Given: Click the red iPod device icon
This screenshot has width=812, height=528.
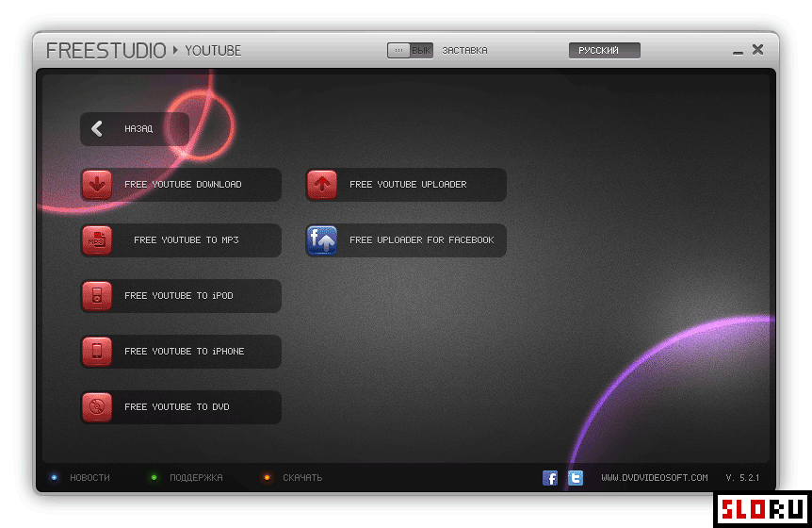Looking at the screenshot, I should pos(97,296).
